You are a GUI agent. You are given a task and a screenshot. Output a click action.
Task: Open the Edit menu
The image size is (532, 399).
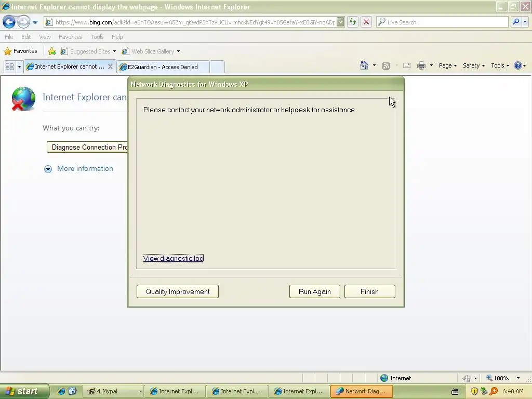point(26,37)
